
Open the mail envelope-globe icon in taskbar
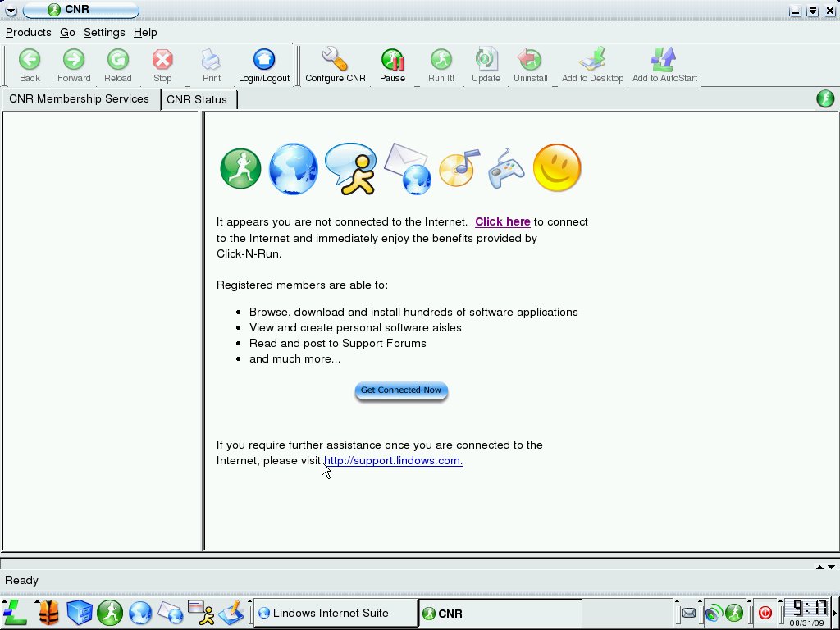tap(171, 613)
